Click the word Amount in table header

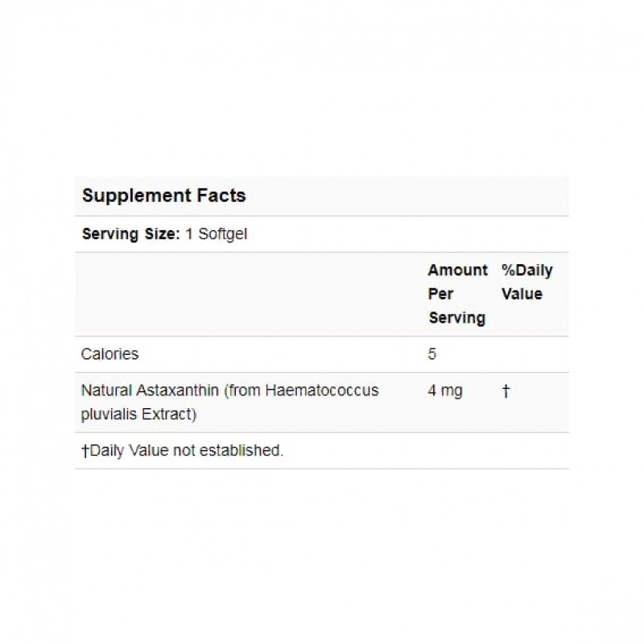point(457,270)
